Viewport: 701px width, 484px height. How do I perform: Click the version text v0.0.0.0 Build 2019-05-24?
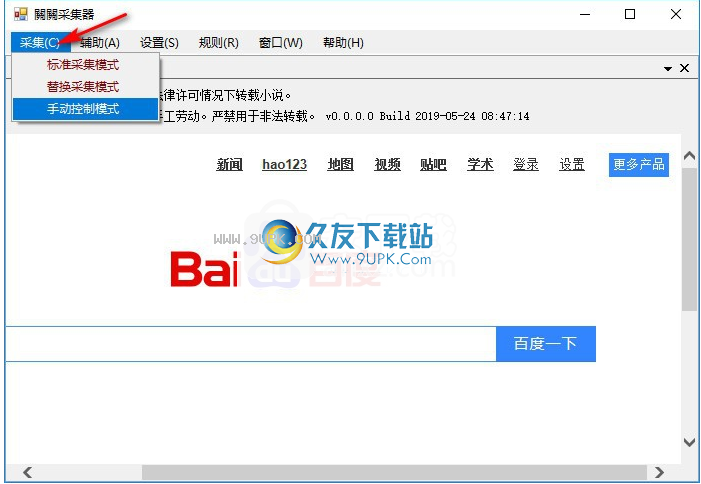click(427, 116)
